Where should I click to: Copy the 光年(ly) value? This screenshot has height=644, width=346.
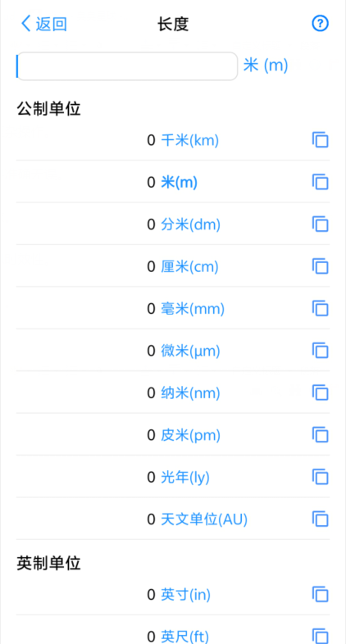320,477
